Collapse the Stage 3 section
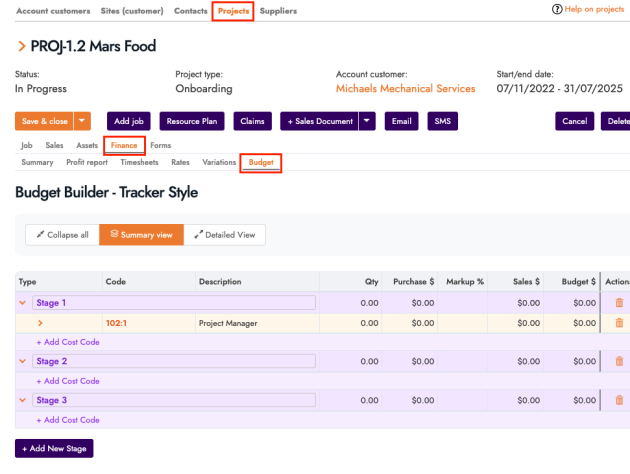Viewport: 630px width, 474px height. point(23,400)
